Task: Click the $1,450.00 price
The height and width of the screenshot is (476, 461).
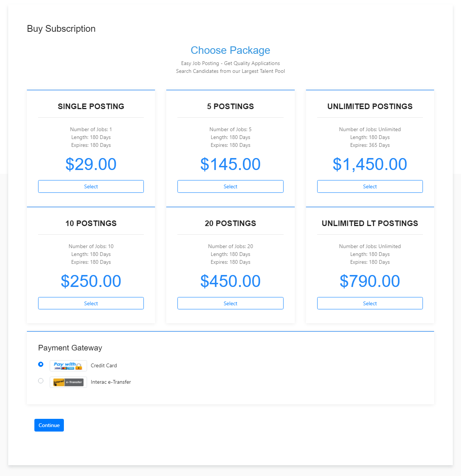Action: click(370, 164)
